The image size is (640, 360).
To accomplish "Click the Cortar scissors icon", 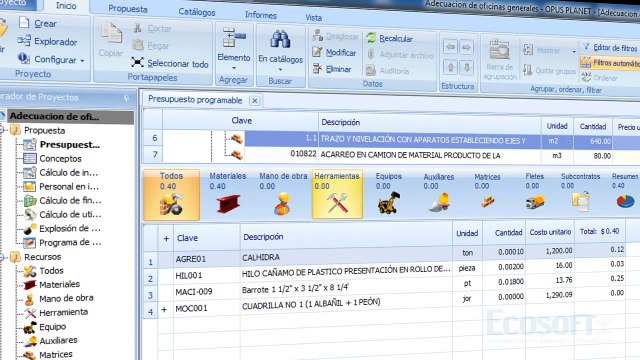I will click(x=138, y=28).
